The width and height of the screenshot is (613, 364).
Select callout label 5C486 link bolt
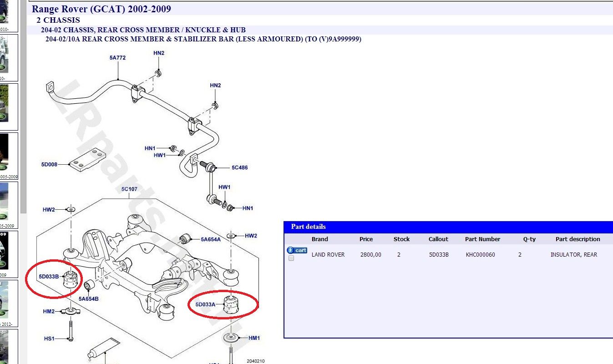tap(239, 167)
